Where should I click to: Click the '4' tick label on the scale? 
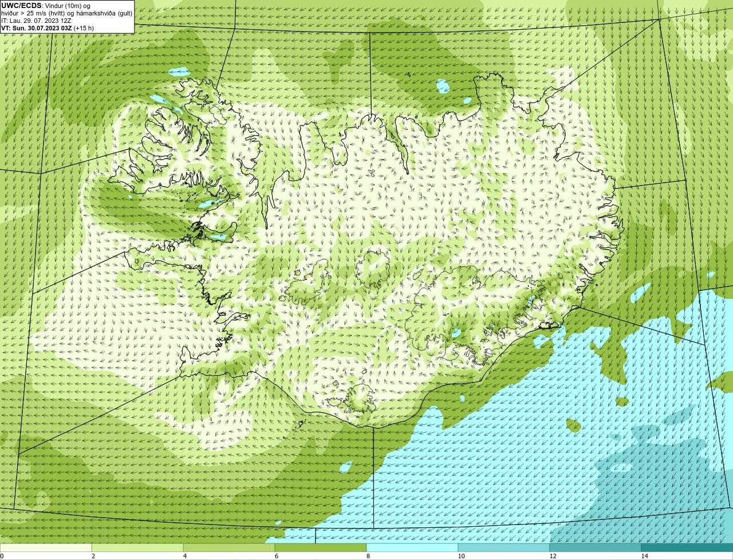click(185, 556)
